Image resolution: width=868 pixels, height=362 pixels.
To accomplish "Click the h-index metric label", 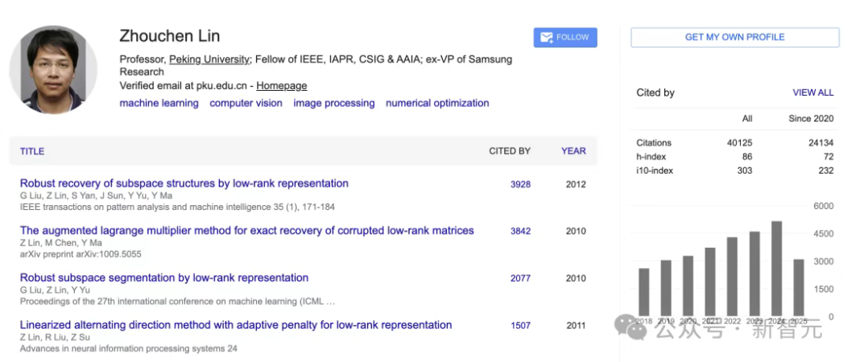I will click(x=651, y=157).
